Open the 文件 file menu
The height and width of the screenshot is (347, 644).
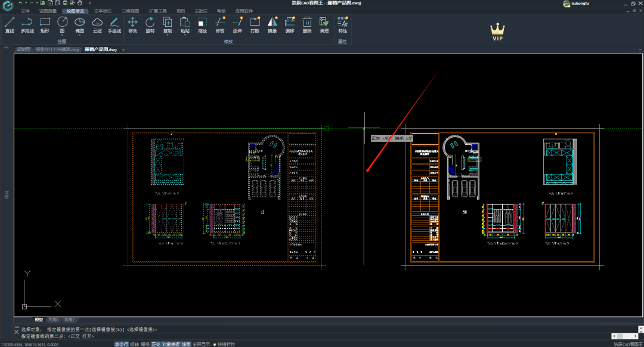25,11
